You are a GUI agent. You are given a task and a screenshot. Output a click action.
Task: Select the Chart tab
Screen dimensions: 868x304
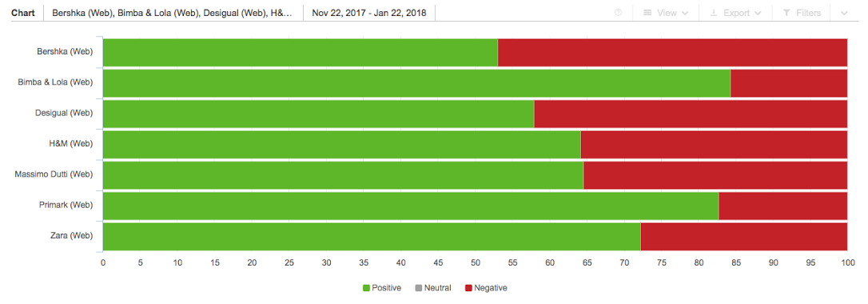point(23,13)
